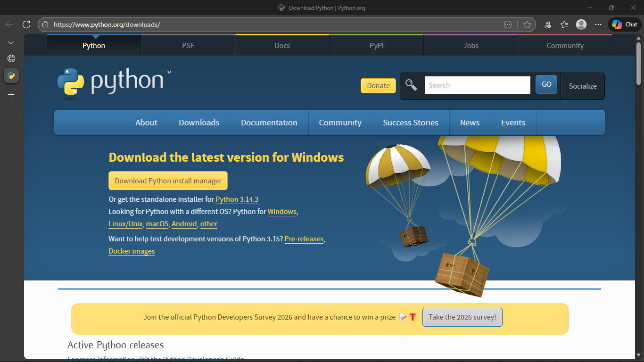This screenshot has width=644, height=362.
Task: Switch to the Python top tab
Action: click(x=94, y=45)
